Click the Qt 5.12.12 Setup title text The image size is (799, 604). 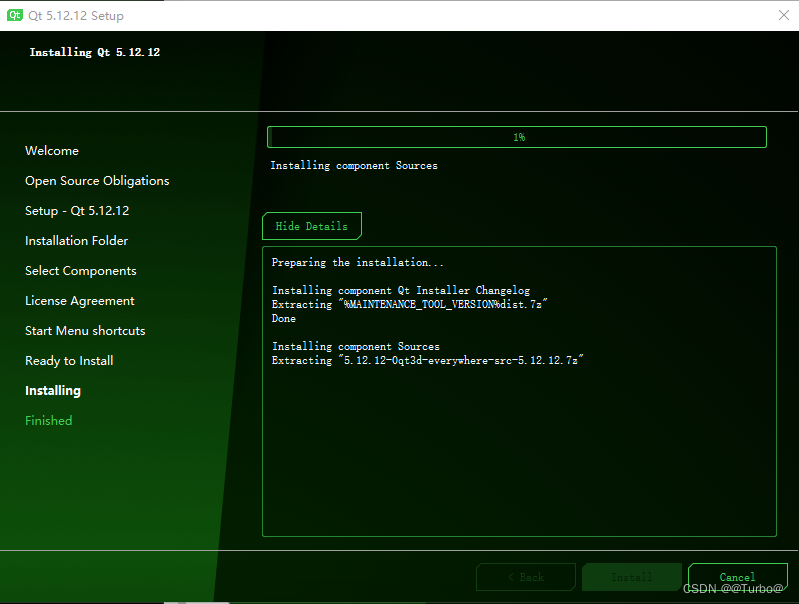76,16
